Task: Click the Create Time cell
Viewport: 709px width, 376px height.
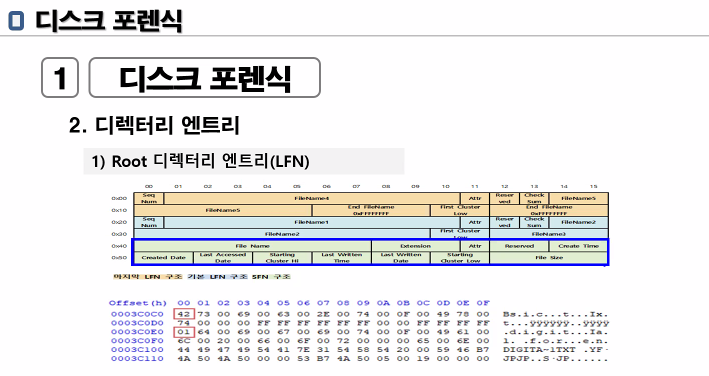Action: (578, 246)
